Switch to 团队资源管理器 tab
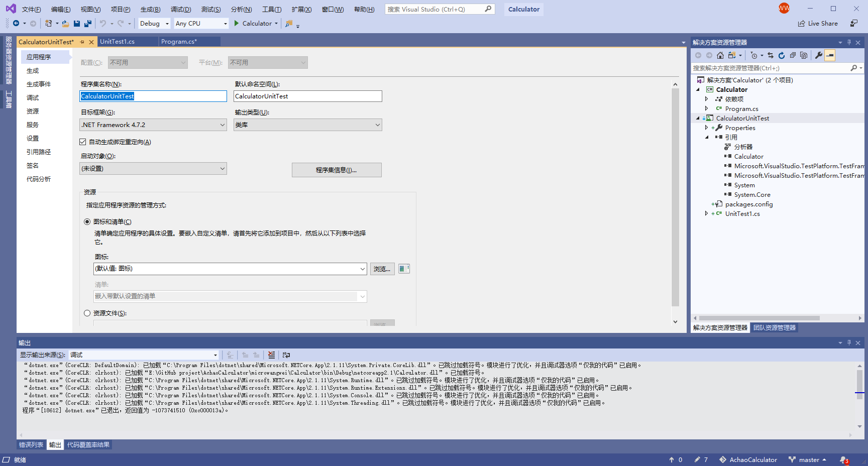The width and height of the screenshot is (868, 466). click(x=774, y=327)
